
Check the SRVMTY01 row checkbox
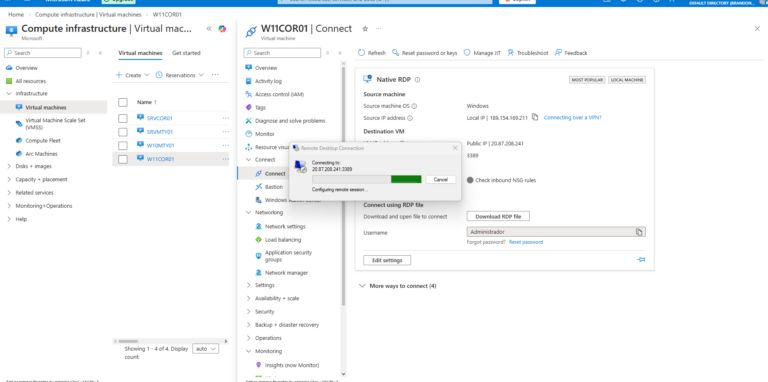(x=123, y=132)
